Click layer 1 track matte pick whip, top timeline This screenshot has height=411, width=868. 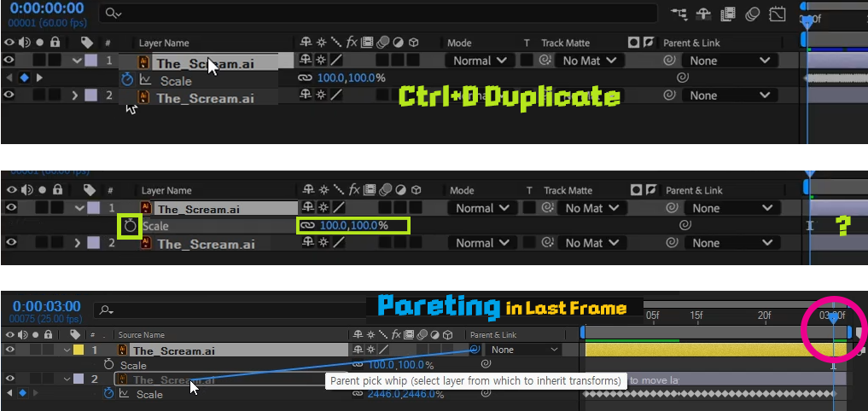pyautogui.click(x=546, y=61)
